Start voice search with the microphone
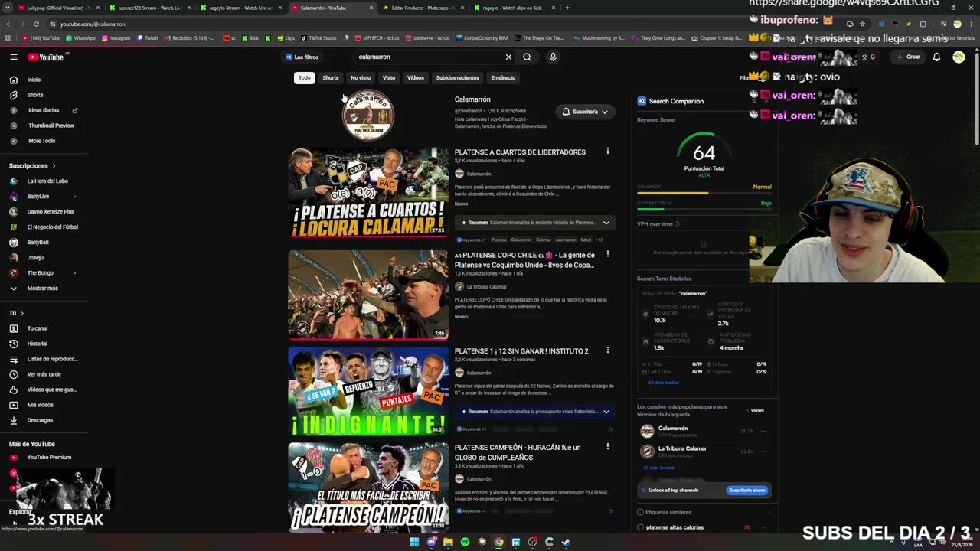Screen dimensions: 980x551 pos(553,57)
